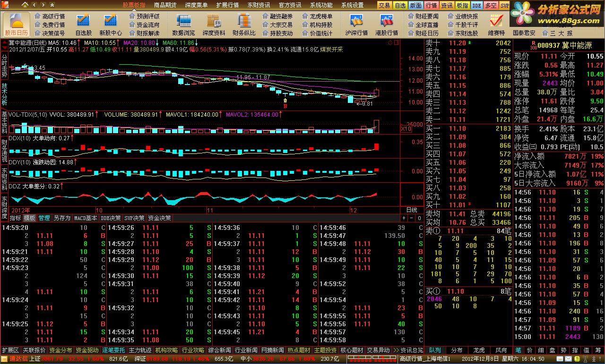Switch to 资金决策 indicator tab
This screenshot has height=364, width=605.
point(159,218)
